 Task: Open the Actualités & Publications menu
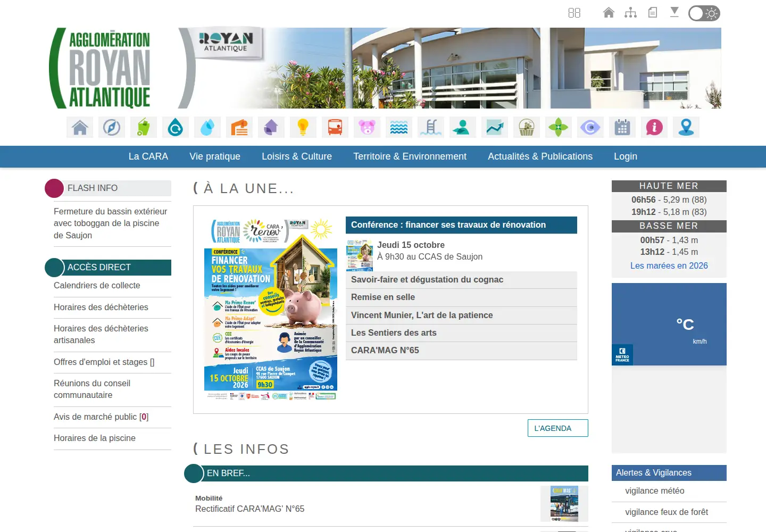click(540, 156)
